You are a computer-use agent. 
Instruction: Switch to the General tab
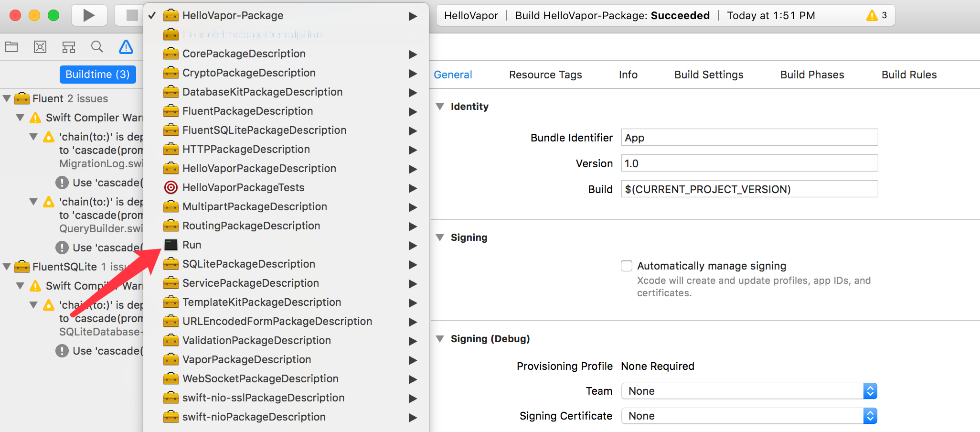coord(453,75)
